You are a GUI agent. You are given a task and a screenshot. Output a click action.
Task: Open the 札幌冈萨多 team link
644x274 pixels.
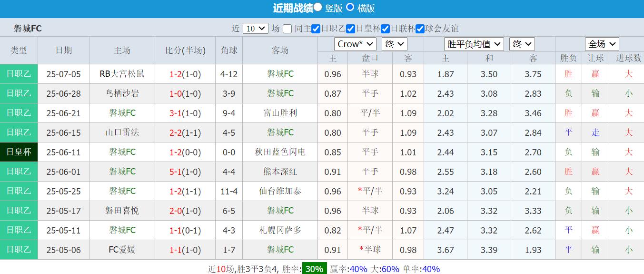click(280, 230)
